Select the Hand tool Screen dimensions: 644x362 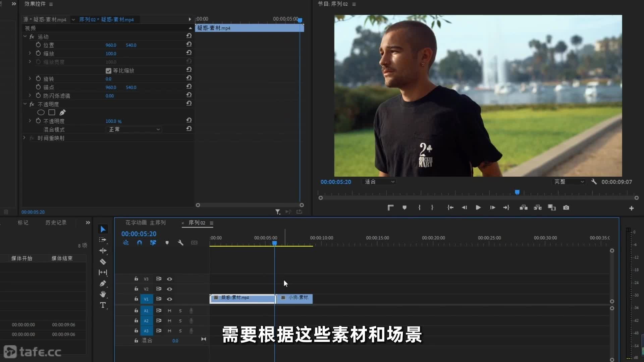(x=103, y=294)
